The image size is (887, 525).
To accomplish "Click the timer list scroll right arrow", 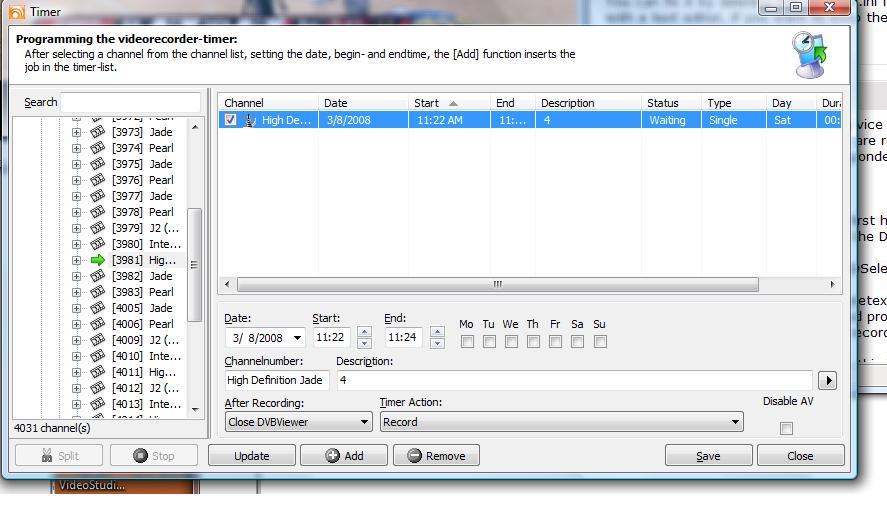I will click(832, 284).
